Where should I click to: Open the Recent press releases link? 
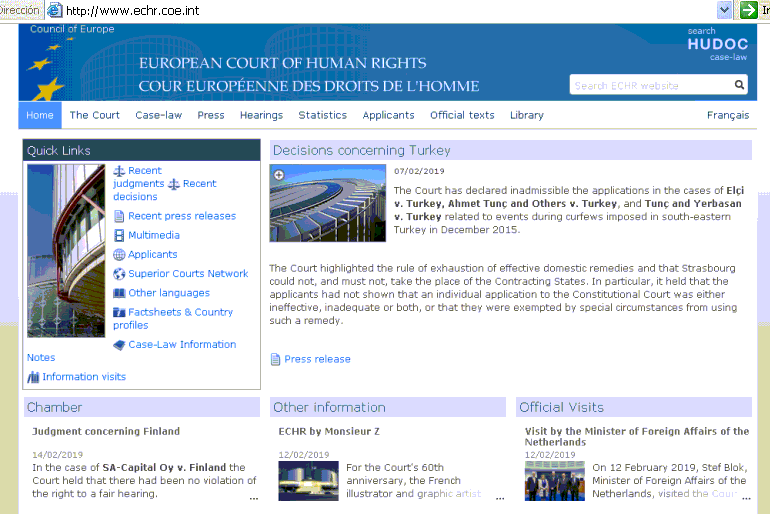click(x=182, y=216)
